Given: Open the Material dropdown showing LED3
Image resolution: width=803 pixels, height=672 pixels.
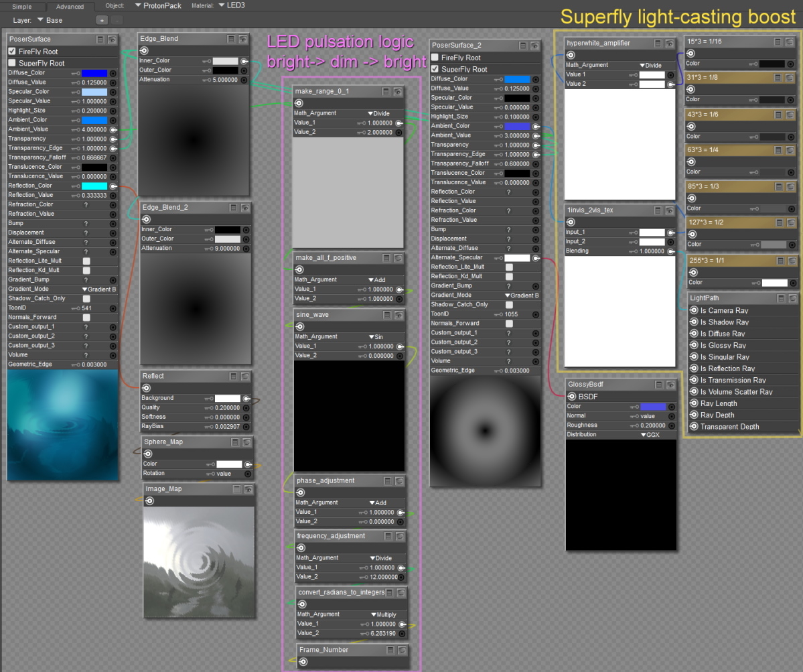Looking at the screenshot, I should point(232,5).
